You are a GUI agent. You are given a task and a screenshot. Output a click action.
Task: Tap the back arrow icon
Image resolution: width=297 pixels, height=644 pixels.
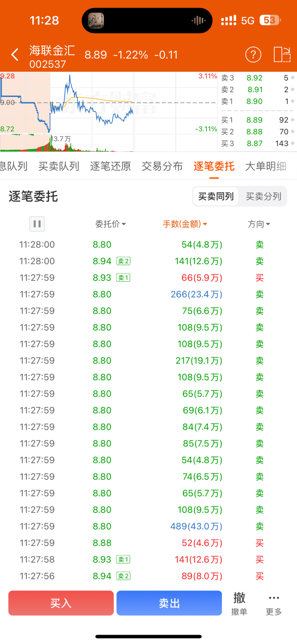click(15, 55)
